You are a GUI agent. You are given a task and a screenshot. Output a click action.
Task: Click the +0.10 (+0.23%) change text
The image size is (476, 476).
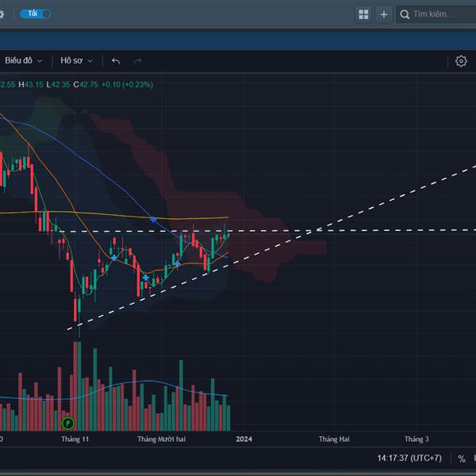(x=127, y=84)
